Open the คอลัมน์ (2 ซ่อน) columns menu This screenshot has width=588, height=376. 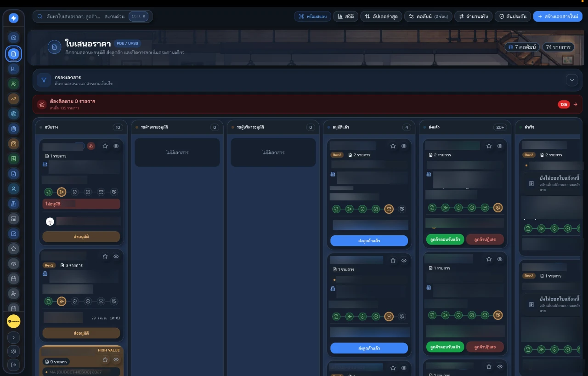428,17
